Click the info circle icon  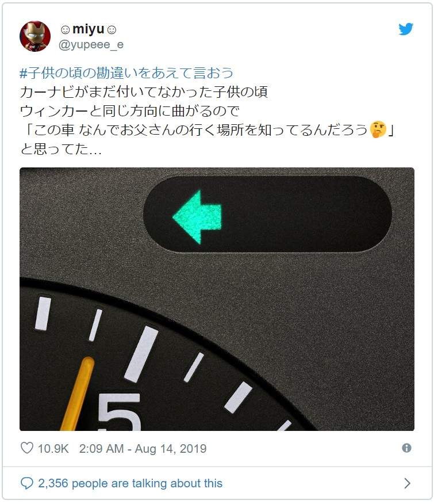pos(406,448)
